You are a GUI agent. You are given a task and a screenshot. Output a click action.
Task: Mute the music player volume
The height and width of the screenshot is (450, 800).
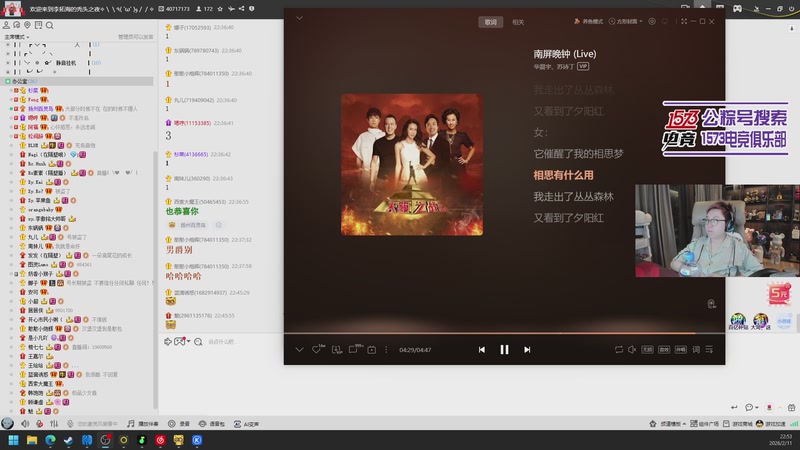(632, 349)
